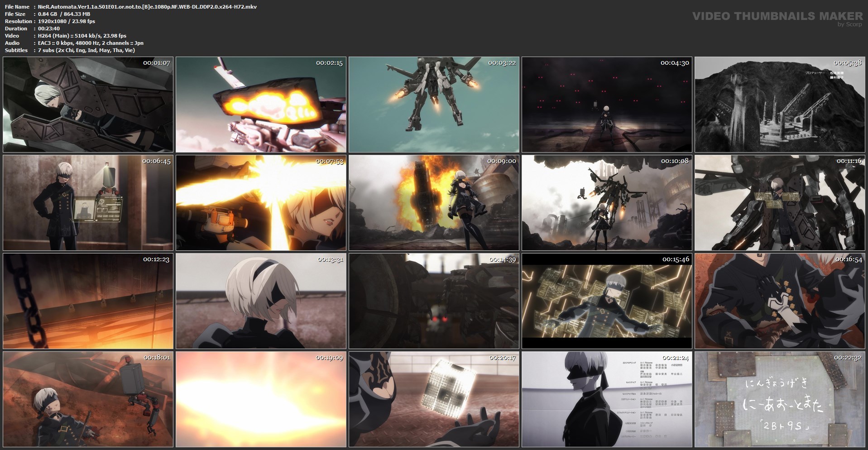Click the duration value 00:23:40

coord(49,29)
